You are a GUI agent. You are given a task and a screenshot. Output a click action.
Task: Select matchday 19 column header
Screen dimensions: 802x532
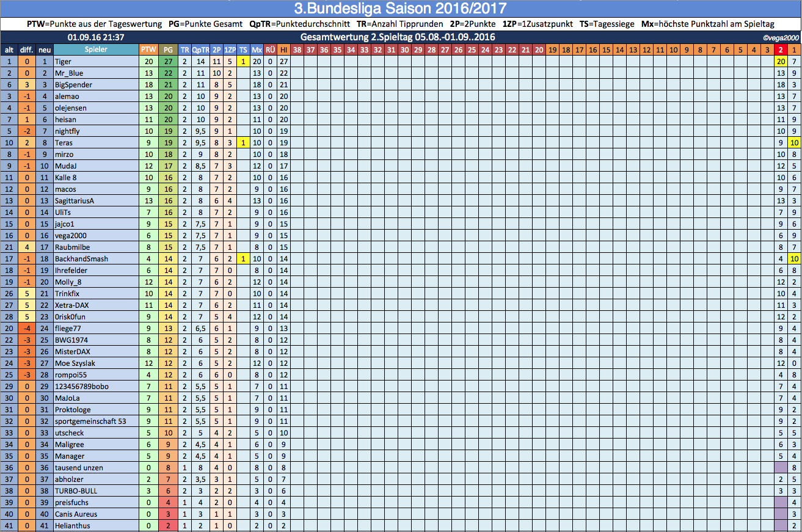tap(552, 49)
